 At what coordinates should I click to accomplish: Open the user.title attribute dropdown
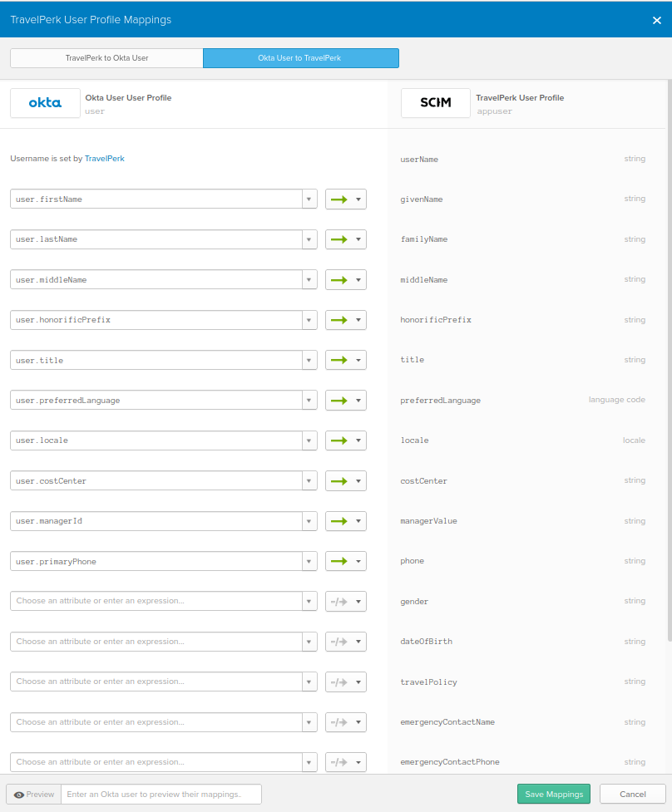[309, 360]
